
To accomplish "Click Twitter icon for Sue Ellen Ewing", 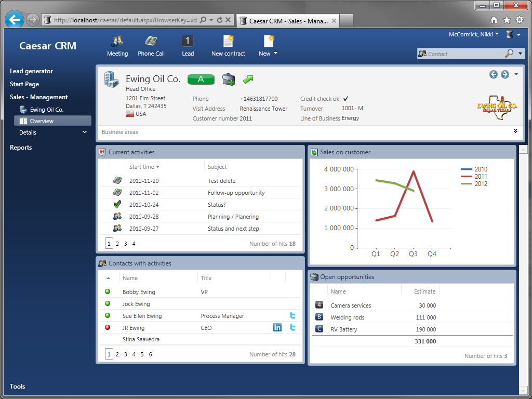I will pyautogui.click(x=293, y=315).
